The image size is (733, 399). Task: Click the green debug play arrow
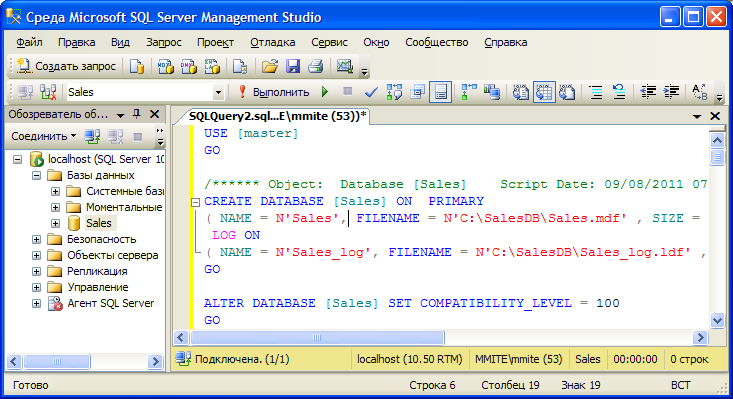325,92
